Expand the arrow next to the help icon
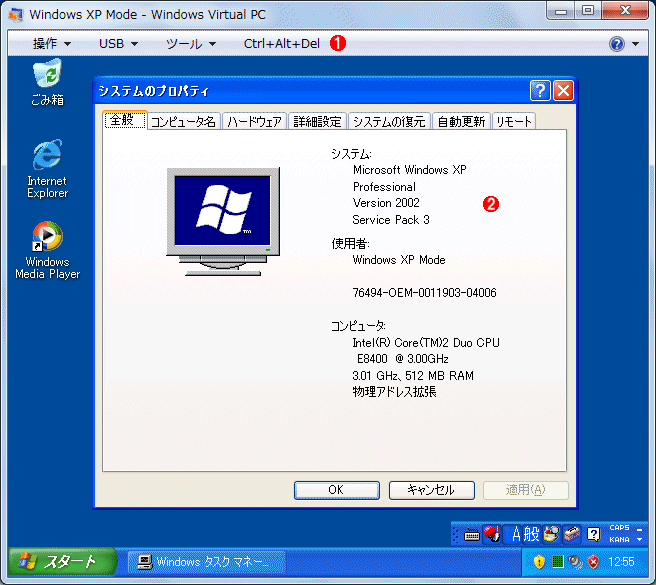The height and width of the screenshot is (585, 656). (636, 44)
